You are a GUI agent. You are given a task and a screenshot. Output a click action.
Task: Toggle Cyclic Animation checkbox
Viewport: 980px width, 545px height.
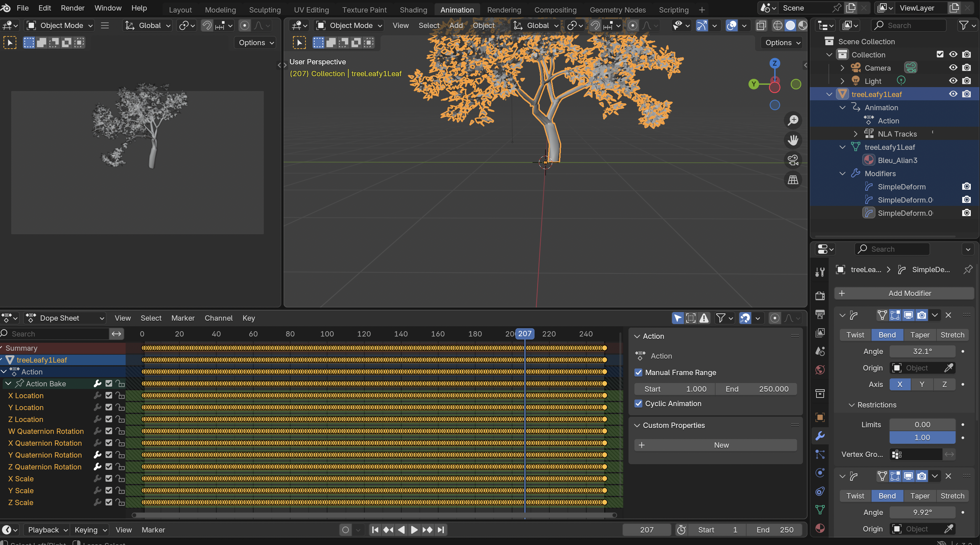[x=638, y=403]
